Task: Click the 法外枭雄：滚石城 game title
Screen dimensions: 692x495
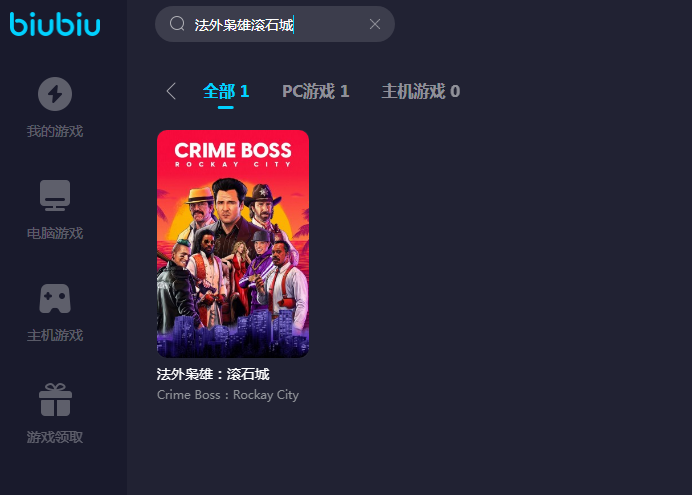Action: pos(213,374)
